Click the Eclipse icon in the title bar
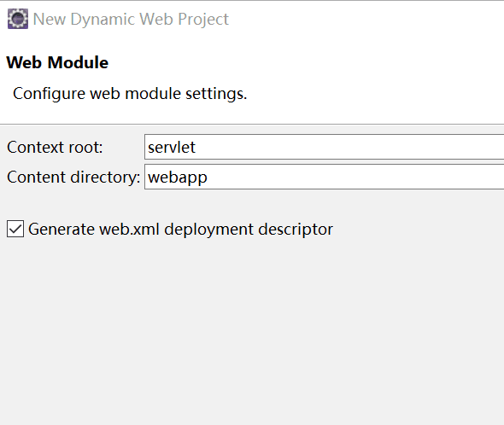This screenshot has width=504, height=425. [x=18, y=19]
